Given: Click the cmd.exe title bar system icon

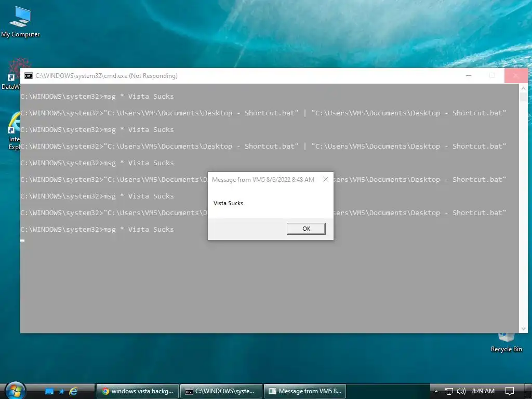Looking at the screenshot, I should coord(29,76).
